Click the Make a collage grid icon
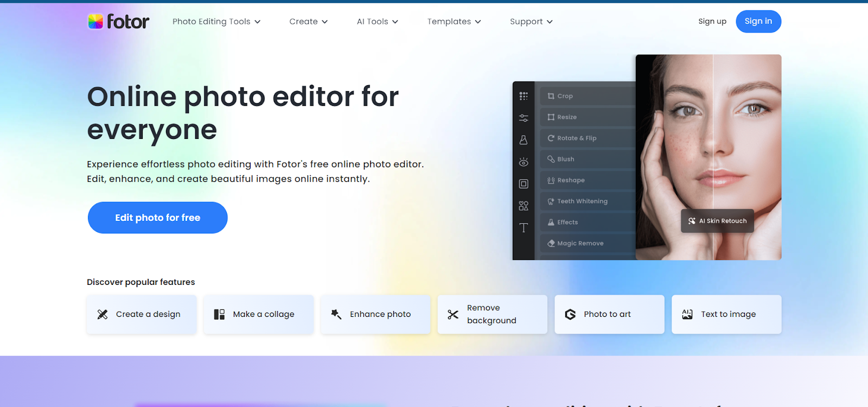Screen dimensions: 868x407 coord(219,314)
